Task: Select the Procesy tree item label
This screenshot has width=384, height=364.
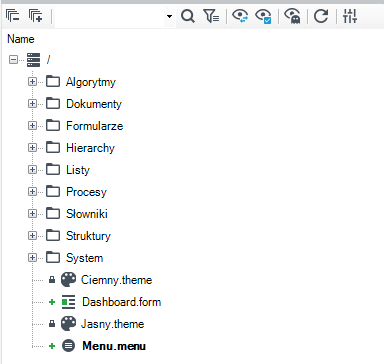Action: click(x=86, y=192)
